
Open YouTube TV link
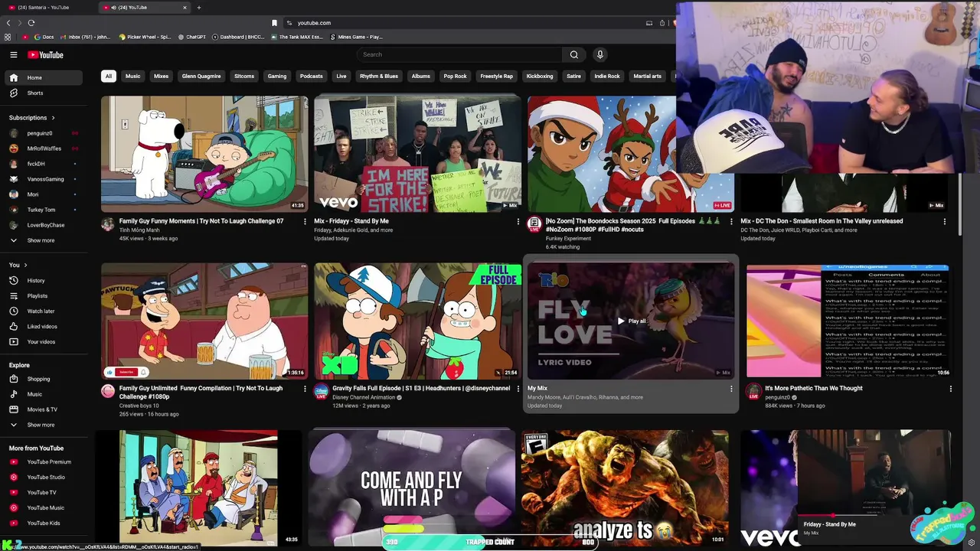tap(43, 492)
